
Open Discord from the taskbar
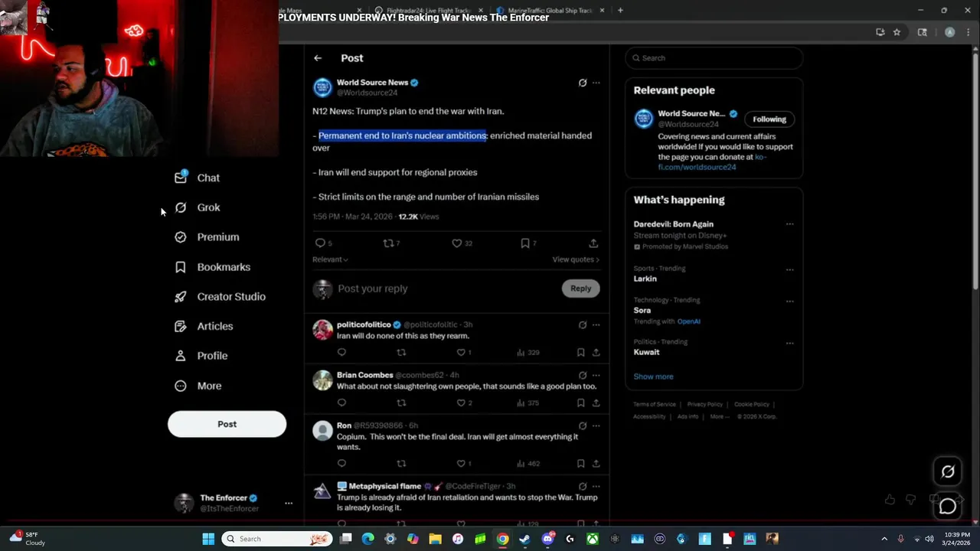[x=547, y=539]
